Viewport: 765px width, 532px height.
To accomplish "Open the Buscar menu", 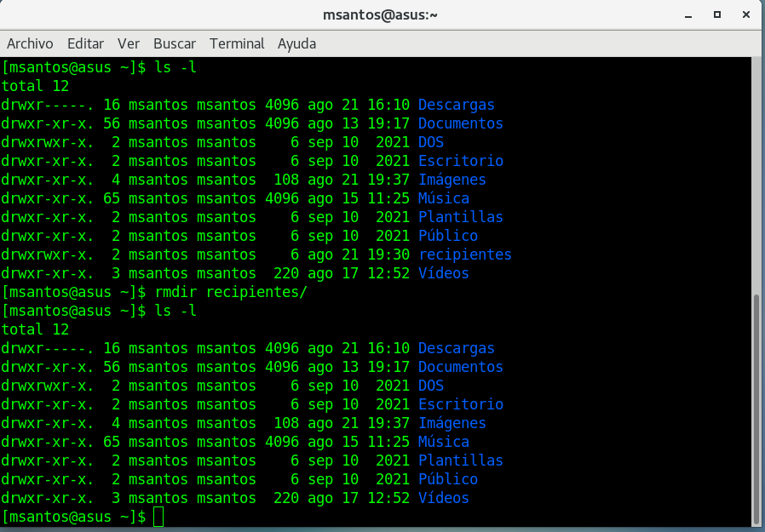I will [175, 43].
